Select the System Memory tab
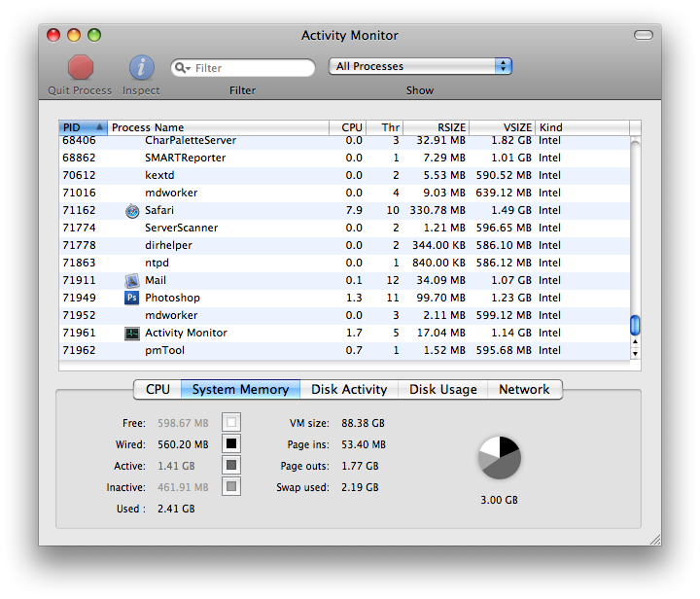 [x=241, y=389]
